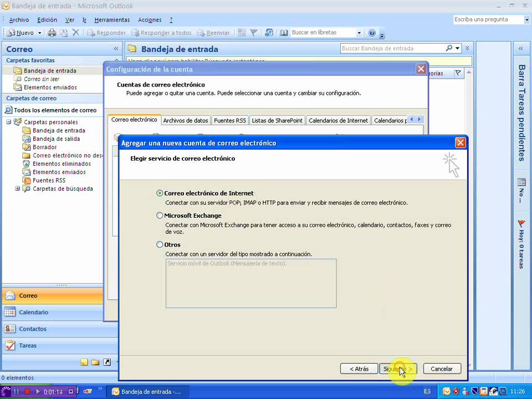Close Agregar una nueva cuenta dialog
This screenshot has width=532, height=399.
(x=460, y=143)
